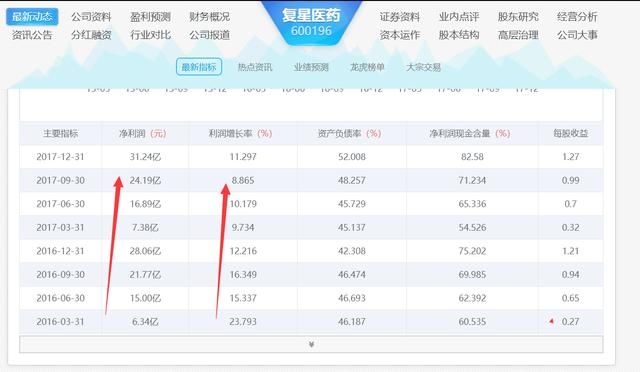The image size is (640, 372).
Task: Click net profit value 28.06亿
Action: click(145, 251)
